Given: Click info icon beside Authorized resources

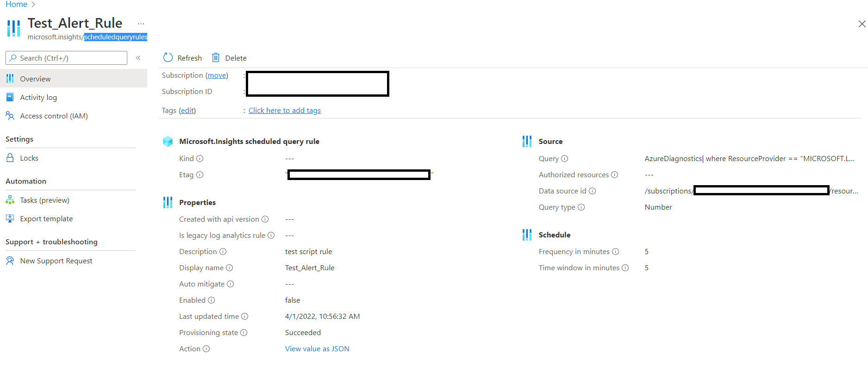Looking at the screenshot, I should point(615,174).
